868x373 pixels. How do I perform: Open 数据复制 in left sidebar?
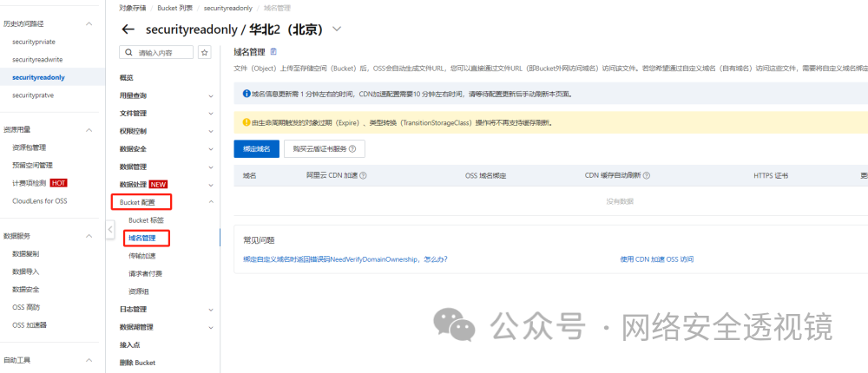point(25,254)
